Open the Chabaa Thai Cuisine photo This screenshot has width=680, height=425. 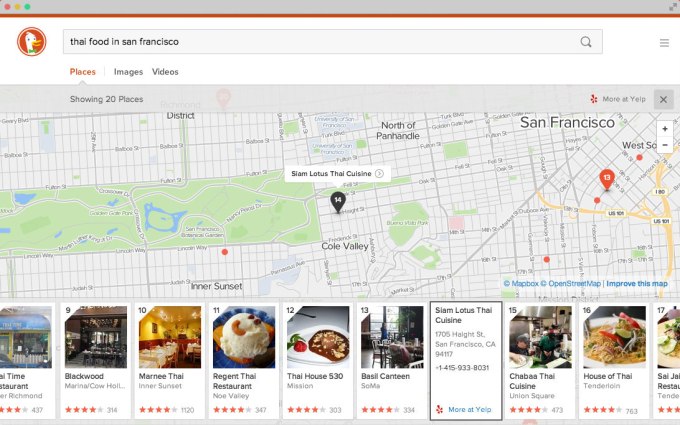pyautogui.click(x=540, y=337)
